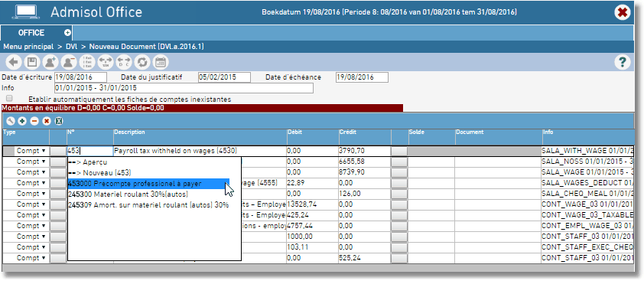Click the Solde column button on the 3790,70 row
This screenshot has width=644, height=281.
(x=399, y=152)
